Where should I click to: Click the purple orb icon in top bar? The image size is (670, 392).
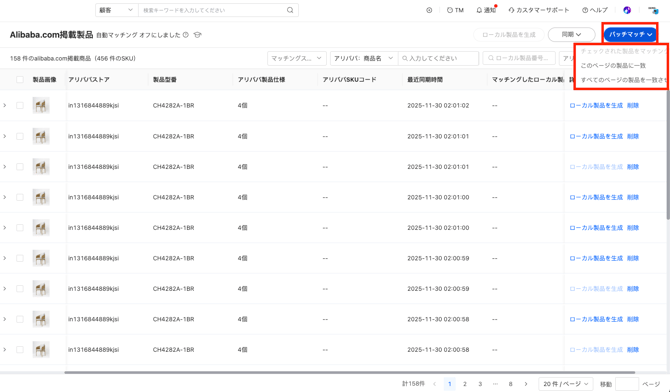pyautogui.click(x=627, y=10)
